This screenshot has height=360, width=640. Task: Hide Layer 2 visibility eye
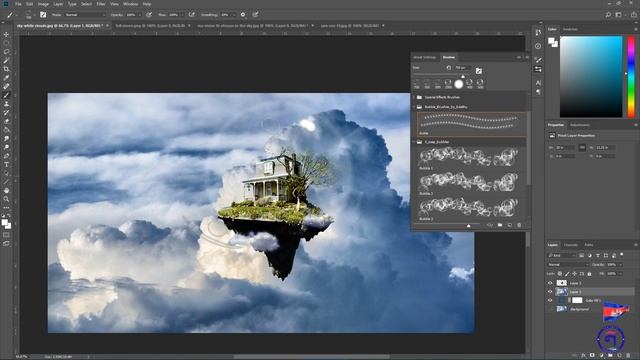(550, 283)
